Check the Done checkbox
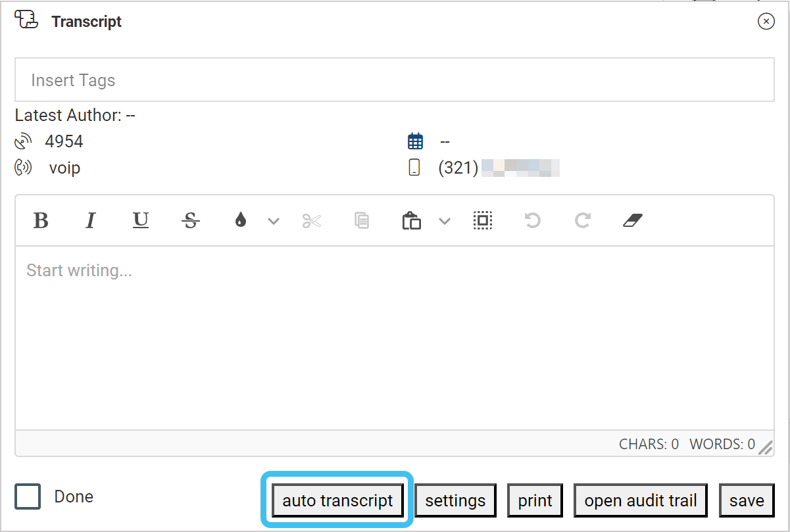 28,496
